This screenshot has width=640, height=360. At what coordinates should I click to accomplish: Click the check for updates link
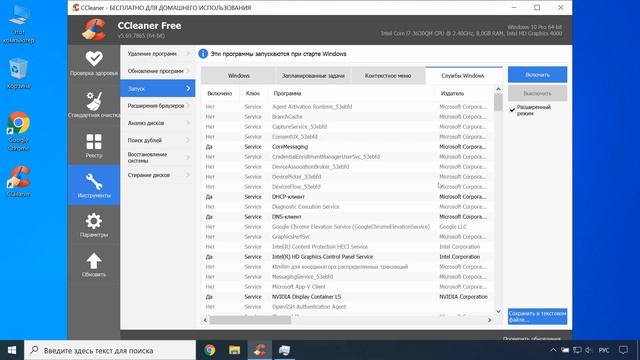tap(531, 338)
